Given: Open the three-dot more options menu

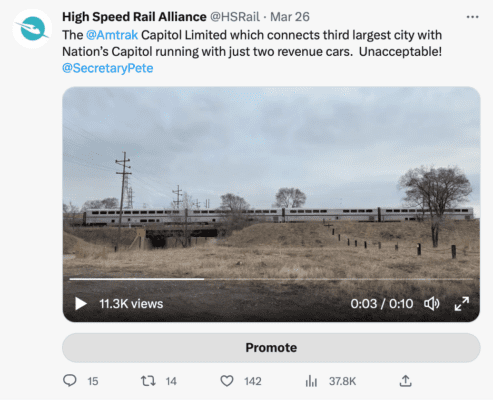Looking at the screenshot, I should click(x=472, y=17).
